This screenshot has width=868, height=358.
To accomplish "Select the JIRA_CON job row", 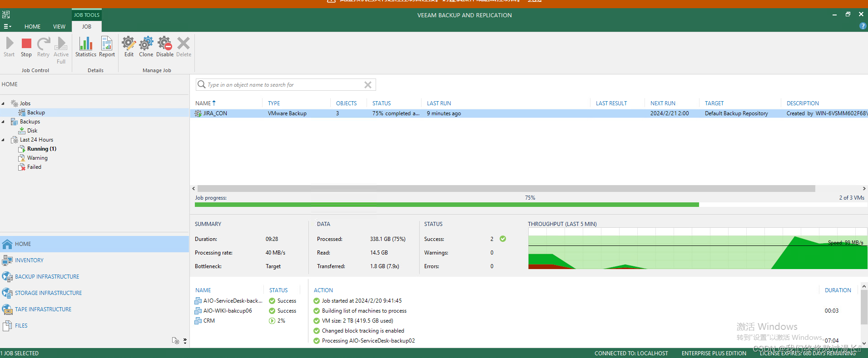I will (529, 113).
